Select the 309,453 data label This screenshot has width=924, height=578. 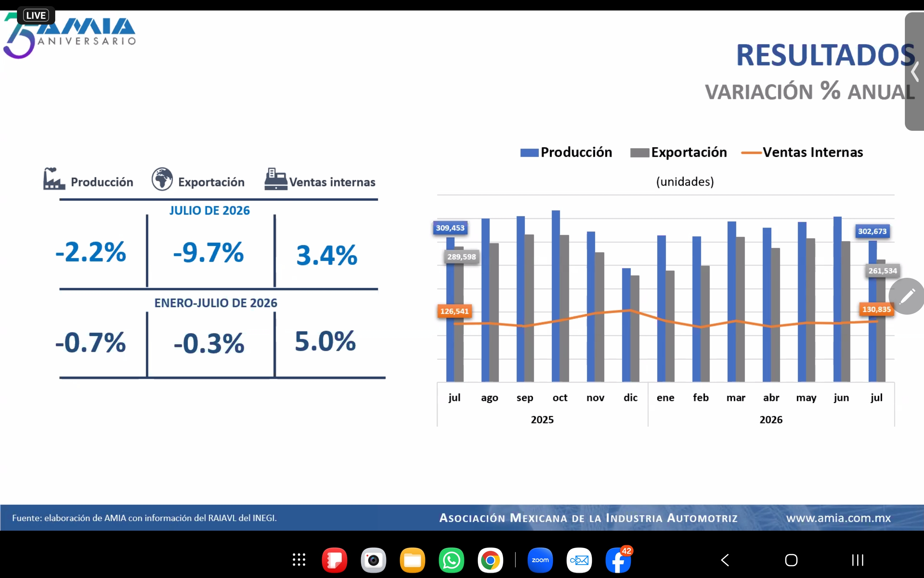(450, 228)
